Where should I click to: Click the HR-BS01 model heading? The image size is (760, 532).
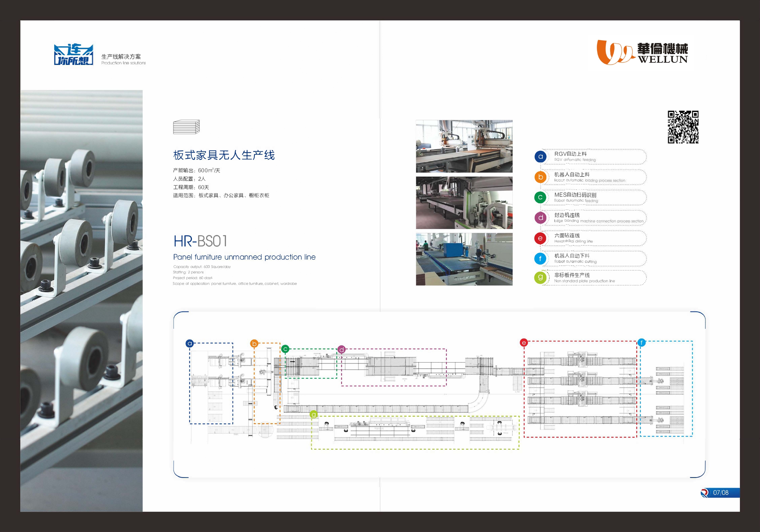(x=201, y=241)
